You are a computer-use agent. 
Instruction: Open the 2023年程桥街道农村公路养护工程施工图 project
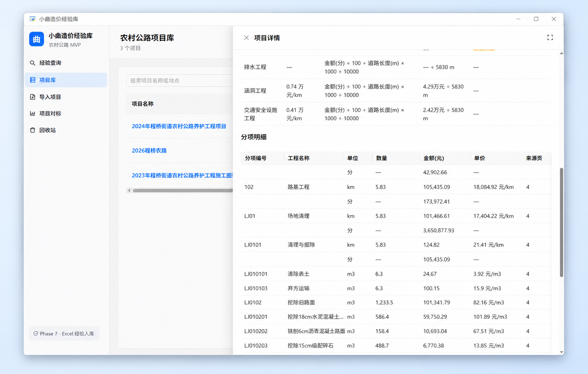point(182,175)
